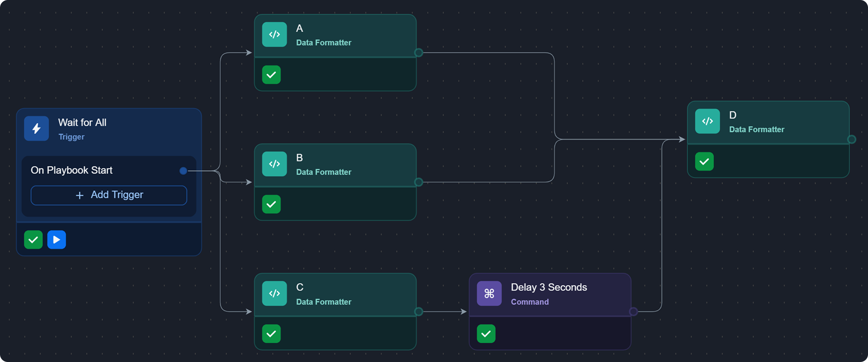The width and height of the screenshot is (868, 362).
Task: Click node C's code formatter icon
Action: [274, 293]
